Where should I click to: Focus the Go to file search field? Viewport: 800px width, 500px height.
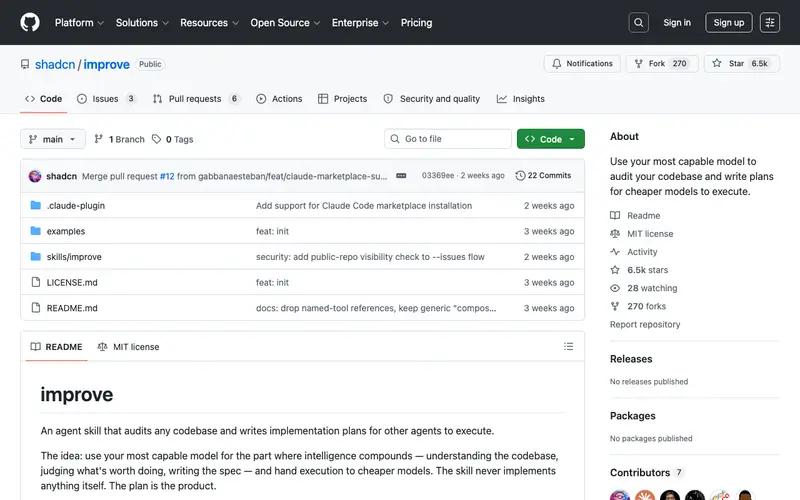tap(448, 139)
